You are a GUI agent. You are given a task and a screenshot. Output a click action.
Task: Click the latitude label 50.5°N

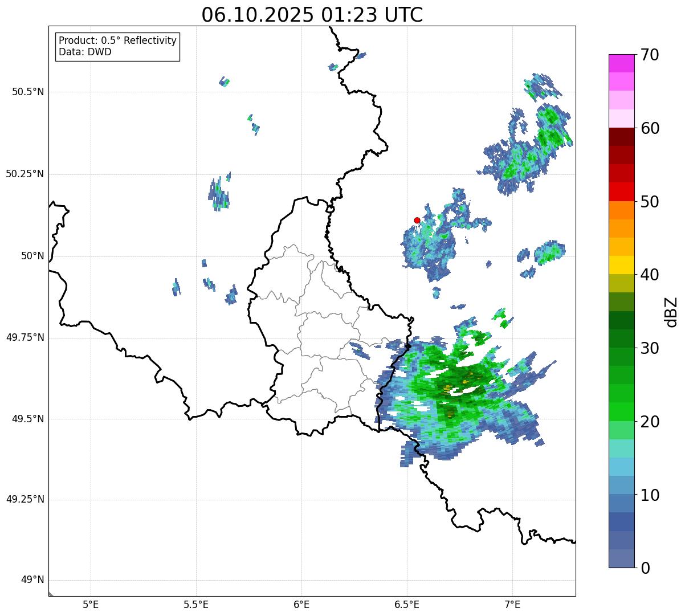(x=27, y=92)
